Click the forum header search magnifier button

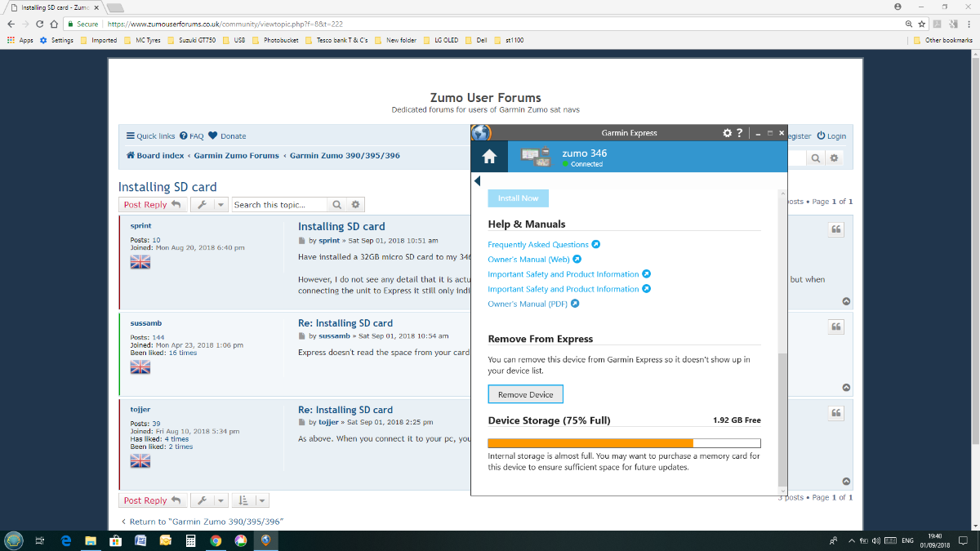click(815, 158)
